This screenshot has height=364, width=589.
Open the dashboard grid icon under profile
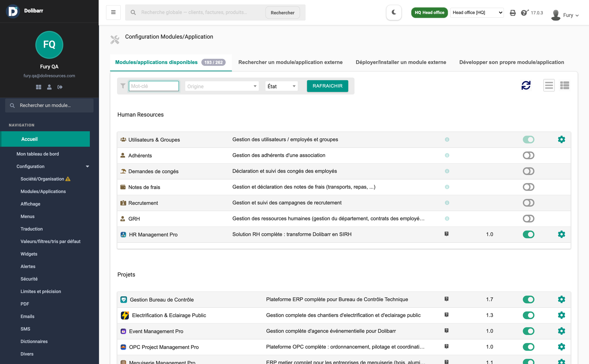click(38, 87)
